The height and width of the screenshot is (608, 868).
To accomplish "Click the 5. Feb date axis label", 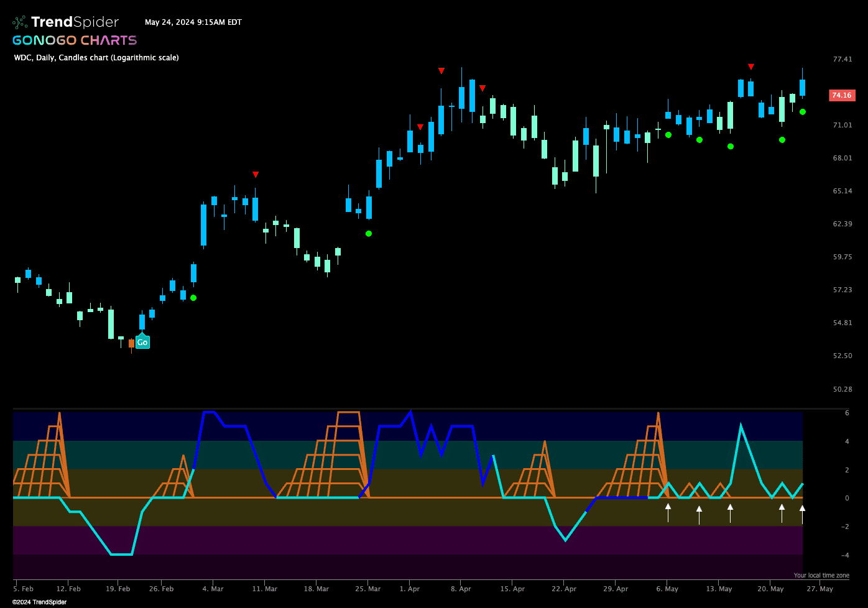I will point(24,589).
